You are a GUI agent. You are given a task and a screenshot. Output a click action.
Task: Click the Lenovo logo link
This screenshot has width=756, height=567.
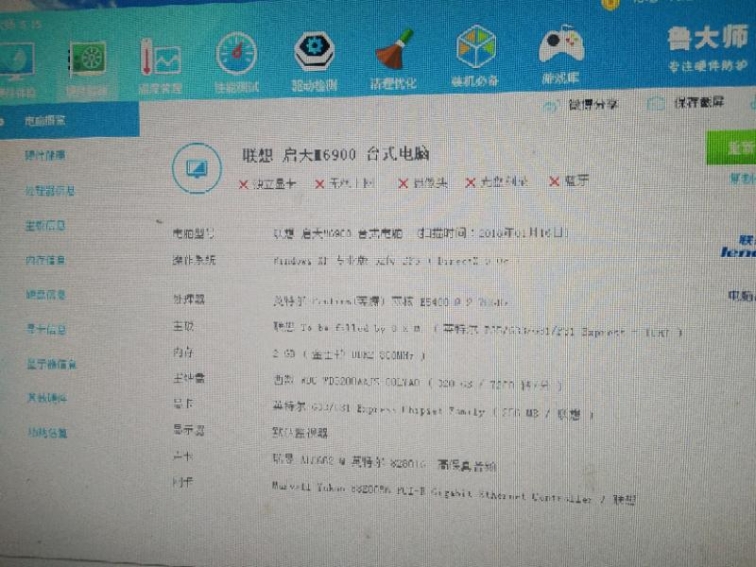pyautogui.click(x=738, y=247)
